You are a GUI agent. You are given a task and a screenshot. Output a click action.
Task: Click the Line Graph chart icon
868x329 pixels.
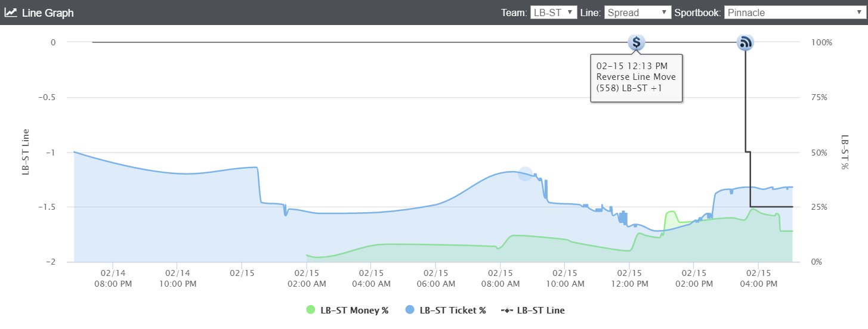pos(11,12)
